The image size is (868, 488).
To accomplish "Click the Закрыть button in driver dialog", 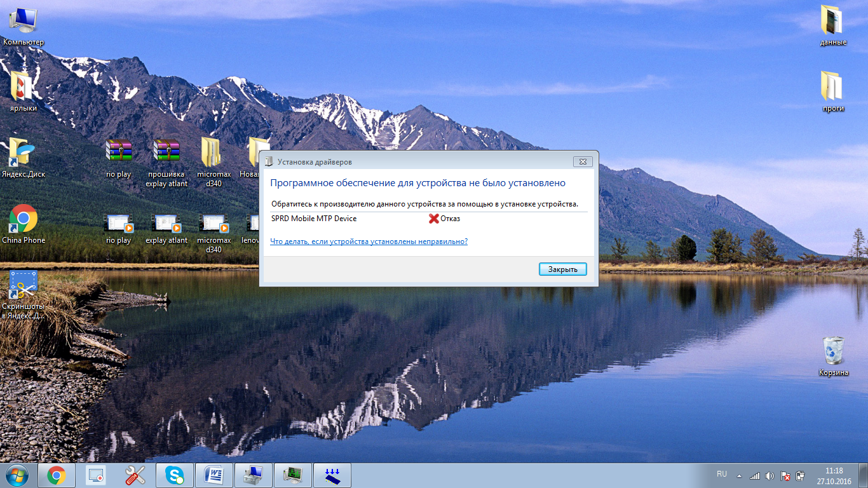I will [562, 269].
